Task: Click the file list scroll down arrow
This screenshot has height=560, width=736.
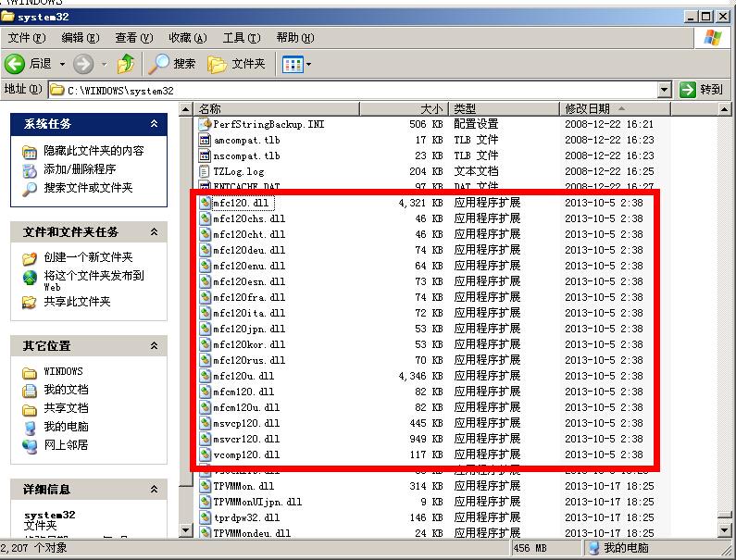Action: pos(724,530)
